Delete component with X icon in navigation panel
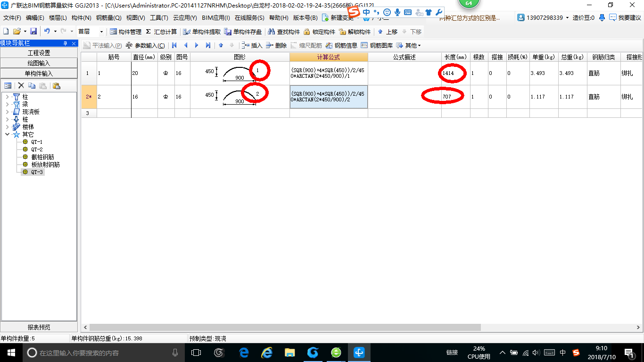The height and width of the screenshot is (362, 644). coord(21,86)
